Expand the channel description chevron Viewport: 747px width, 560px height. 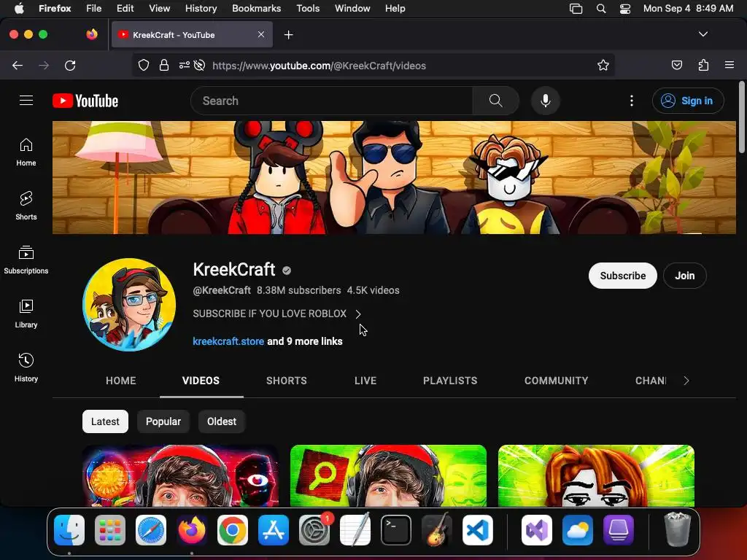coord(358,314)
